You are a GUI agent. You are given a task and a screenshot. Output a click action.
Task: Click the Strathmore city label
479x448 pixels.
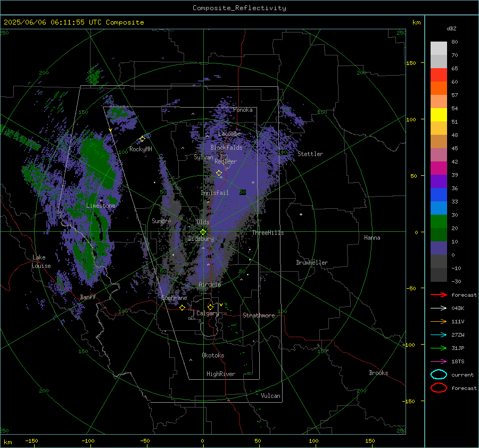(259, 315)
